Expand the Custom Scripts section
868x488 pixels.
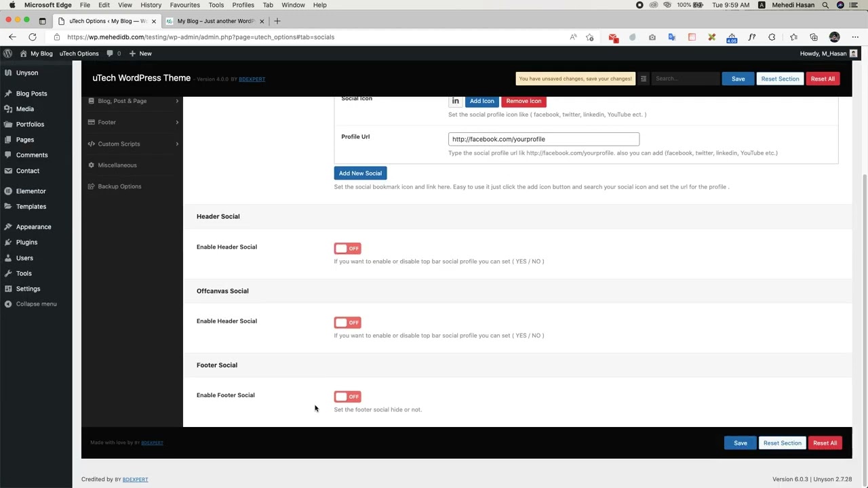[x=133, y=144]
